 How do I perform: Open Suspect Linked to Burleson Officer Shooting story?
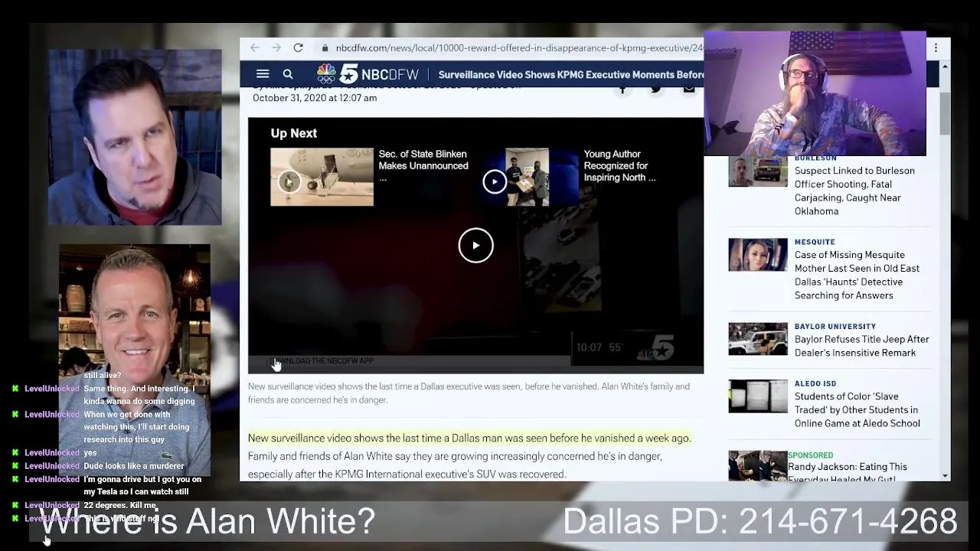854,191
